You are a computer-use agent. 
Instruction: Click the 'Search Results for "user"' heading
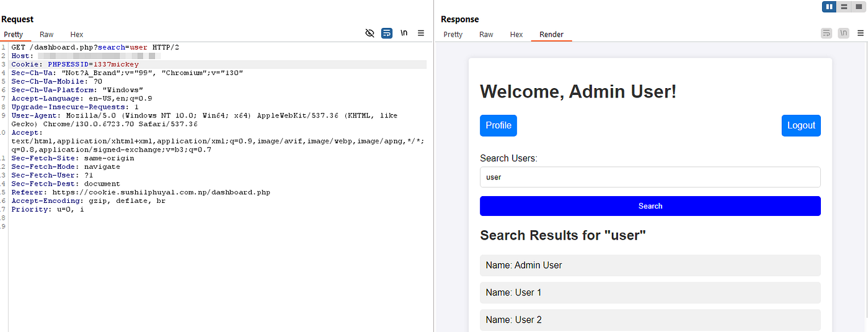click(563, 236)
